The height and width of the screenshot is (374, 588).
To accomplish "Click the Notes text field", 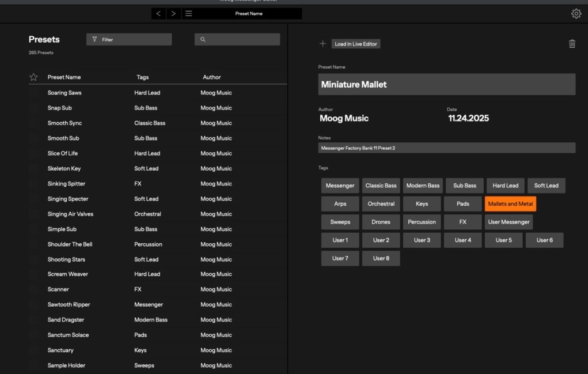I will point(446,148).
